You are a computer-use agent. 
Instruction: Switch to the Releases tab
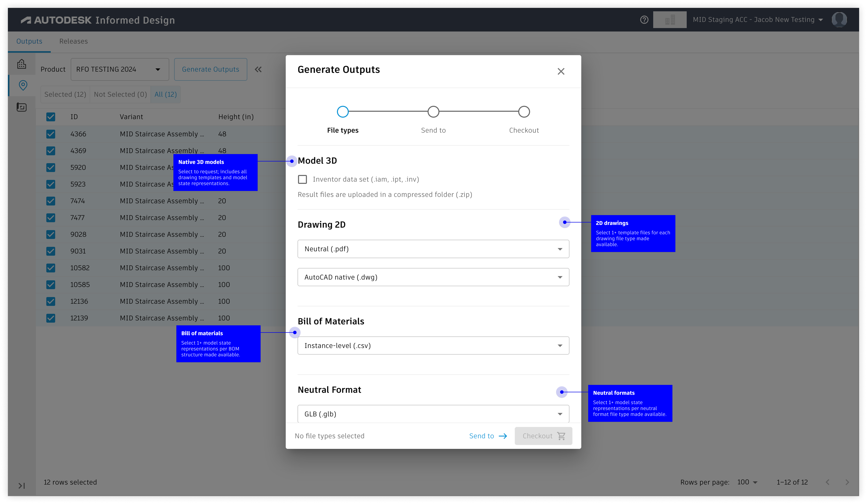click(73, 41)
